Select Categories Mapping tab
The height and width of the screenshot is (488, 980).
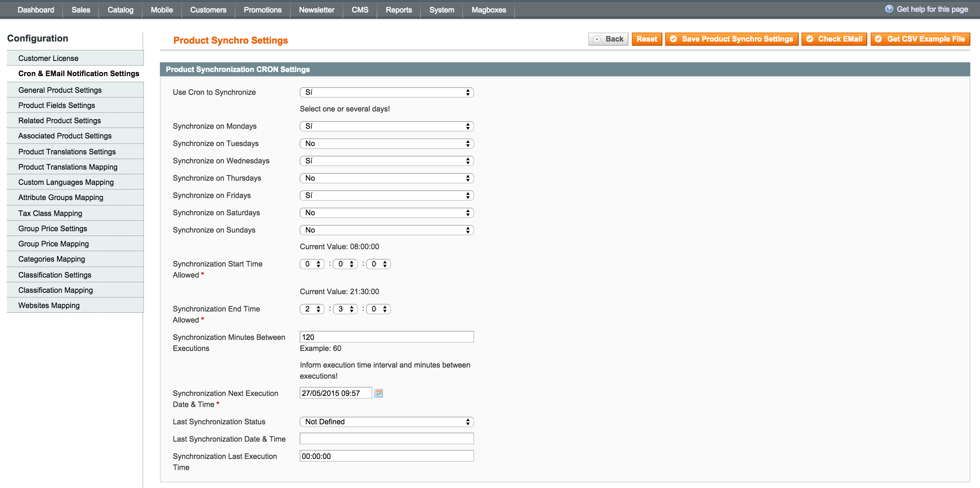(75, 259)
